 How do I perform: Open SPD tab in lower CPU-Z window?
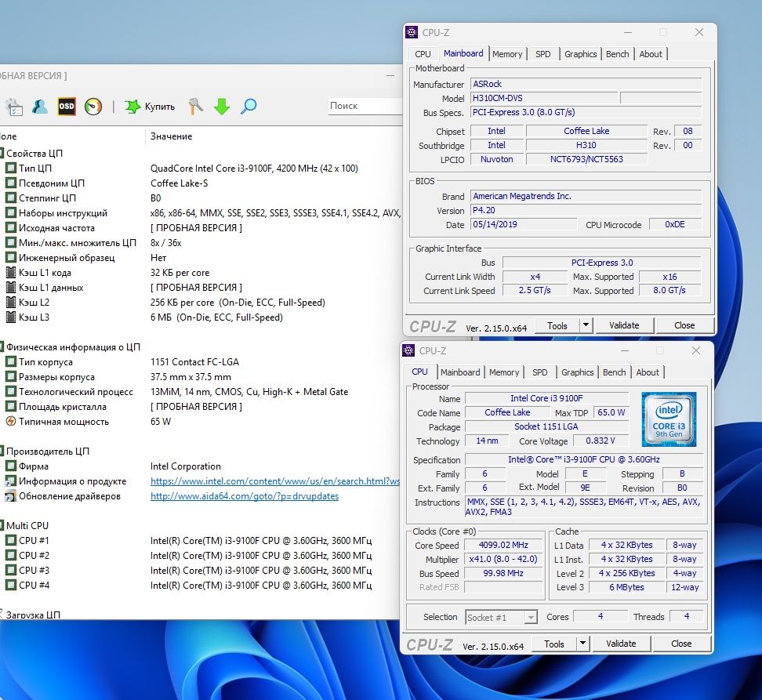coord(539,372)
